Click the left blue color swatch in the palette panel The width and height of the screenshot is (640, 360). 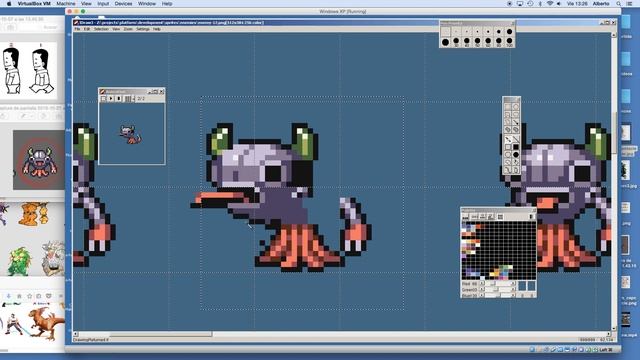click(522, 286)
